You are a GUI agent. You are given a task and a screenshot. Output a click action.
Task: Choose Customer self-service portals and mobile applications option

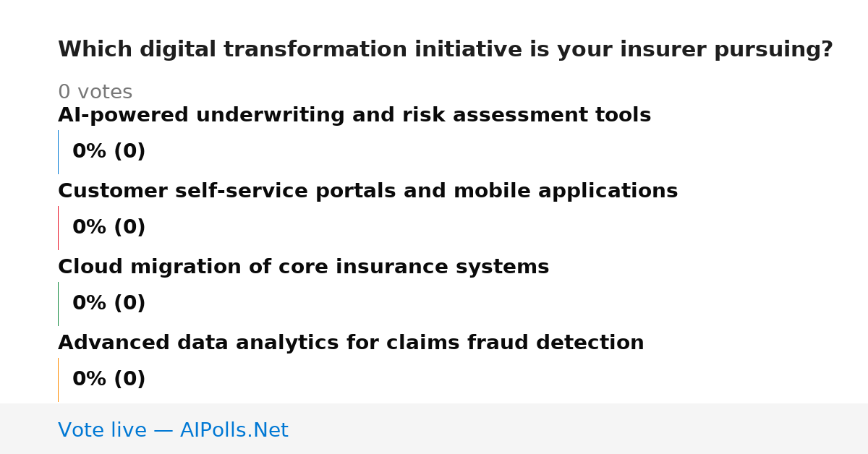click(367, 192)
